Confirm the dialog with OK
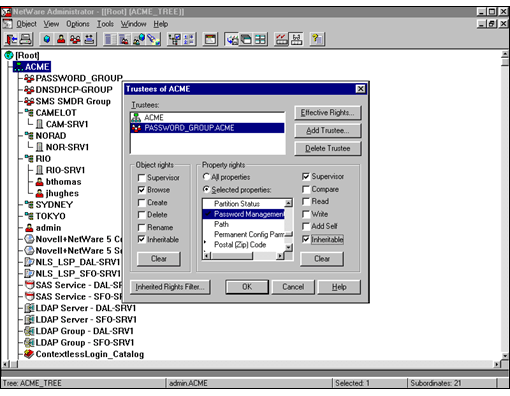 (x=247, y=287)
